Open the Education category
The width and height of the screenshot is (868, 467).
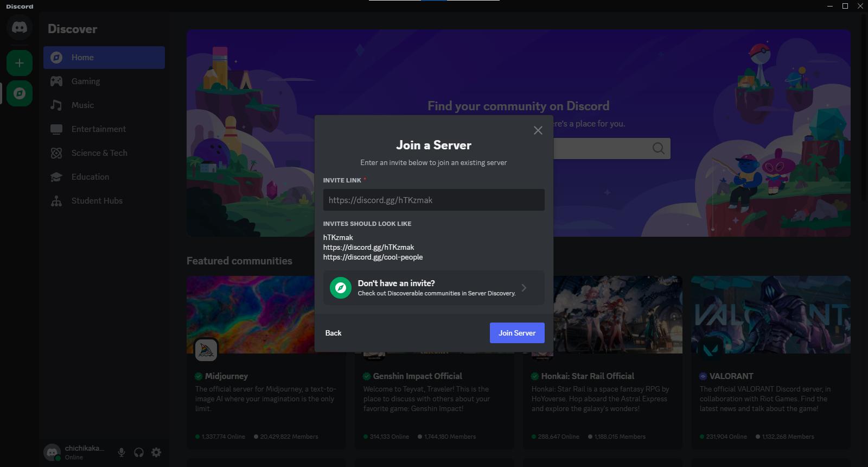(x=104, y=177)
